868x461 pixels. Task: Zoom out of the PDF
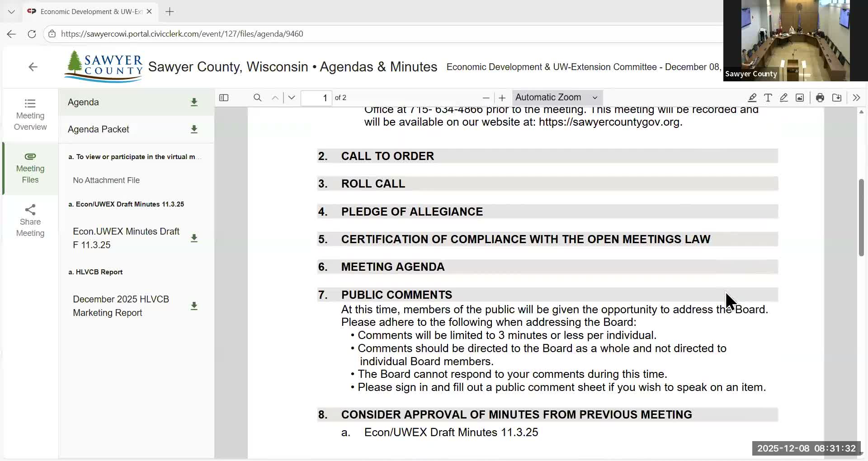coord(486,98)
